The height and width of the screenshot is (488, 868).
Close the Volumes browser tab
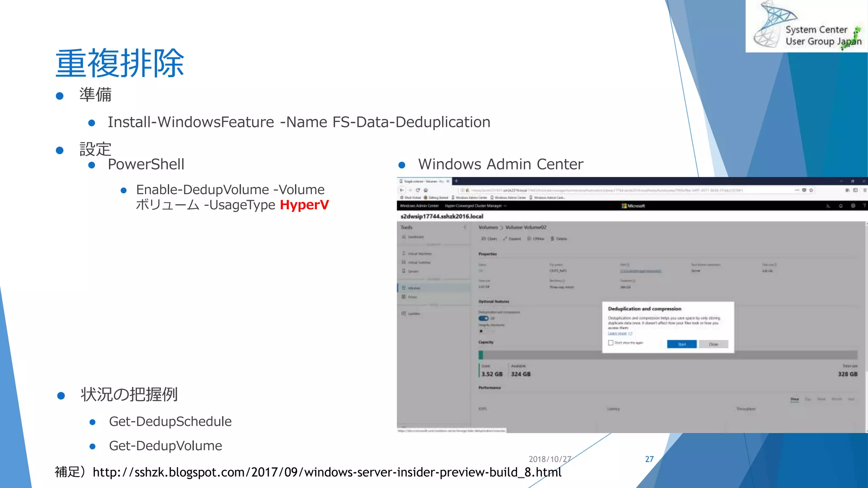pyautogui.click(x=448, y=181)
